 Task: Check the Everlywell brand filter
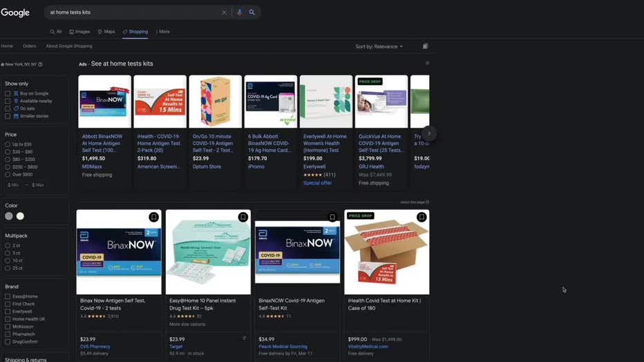(8, 312)
